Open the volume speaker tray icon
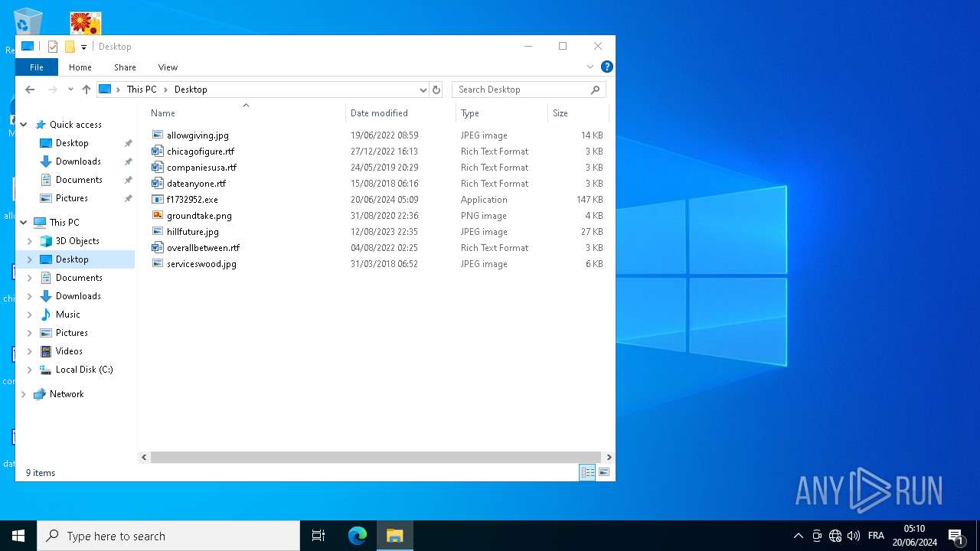This screenshot has height=551, width=980. pyautogui.click(x=854, y=536)
